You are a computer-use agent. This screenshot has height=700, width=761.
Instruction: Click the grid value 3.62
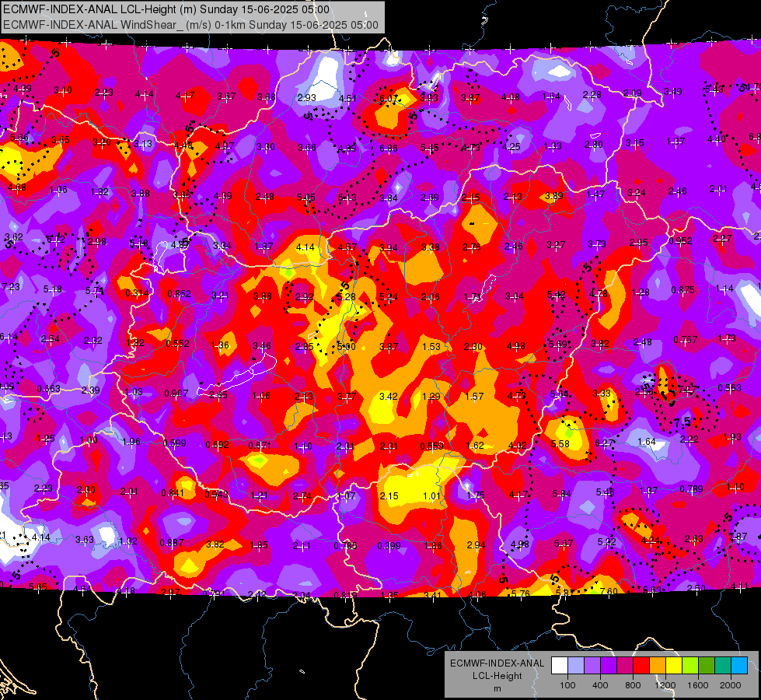coord(13,237)
